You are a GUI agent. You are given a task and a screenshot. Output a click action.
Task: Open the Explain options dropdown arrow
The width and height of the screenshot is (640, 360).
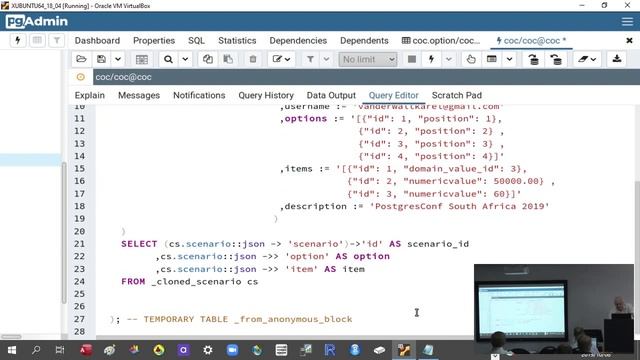coord(509,59)
